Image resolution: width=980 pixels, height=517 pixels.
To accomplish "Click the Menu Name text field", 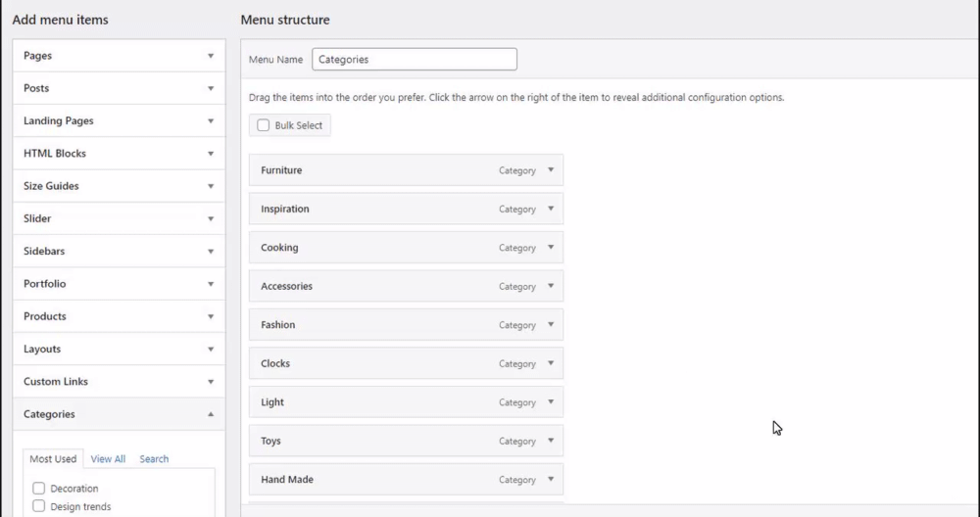I will pyautogui.click(x=414, y=60).
